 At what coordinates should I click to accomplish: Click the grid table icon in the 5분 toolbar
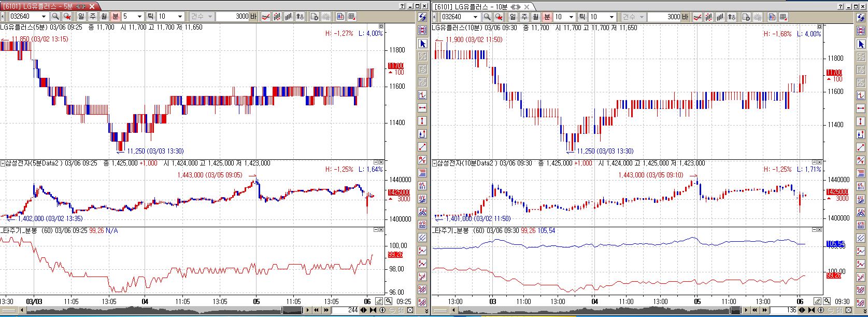(352, 17)
